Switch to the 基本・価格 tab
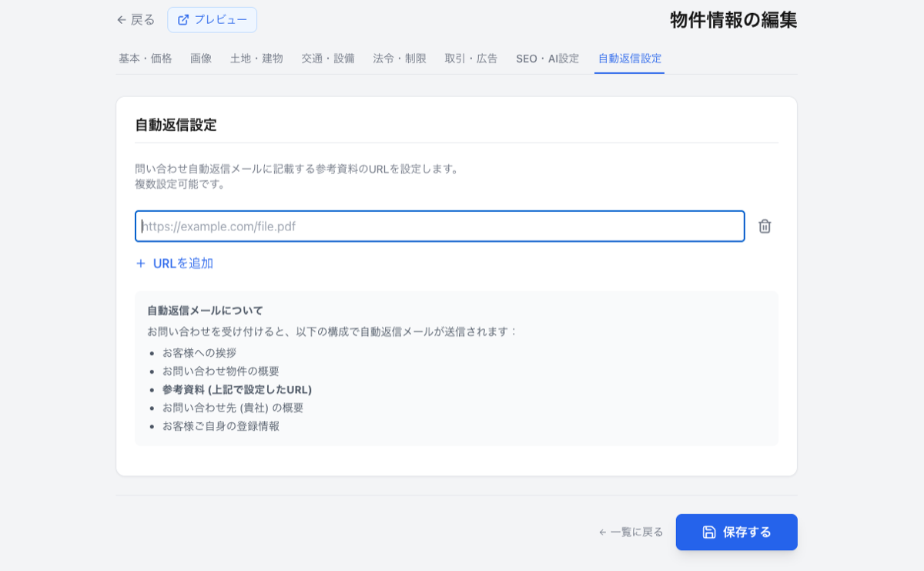 point(146,59)
